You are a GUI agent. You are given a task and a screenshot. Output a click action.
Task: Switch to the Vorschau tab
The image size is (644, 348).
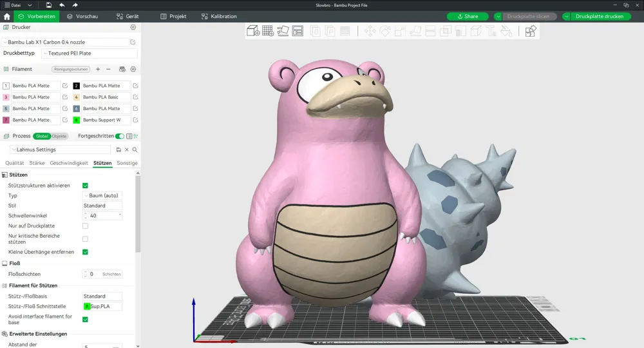[82, 17]
